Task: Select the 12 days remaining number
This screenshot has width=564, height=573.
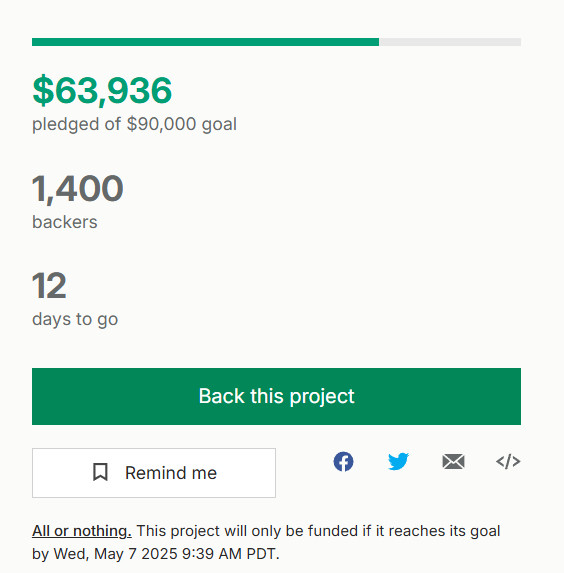Action: 49,285
